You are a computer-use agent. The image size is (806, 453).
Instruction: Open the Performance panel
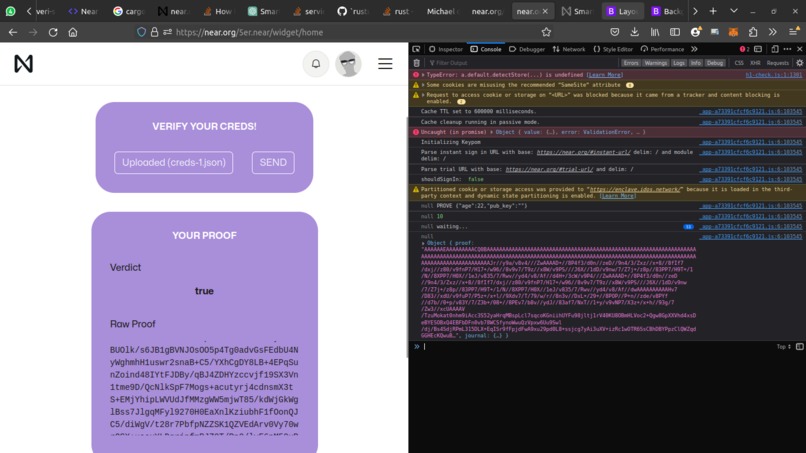coord(663,49)
